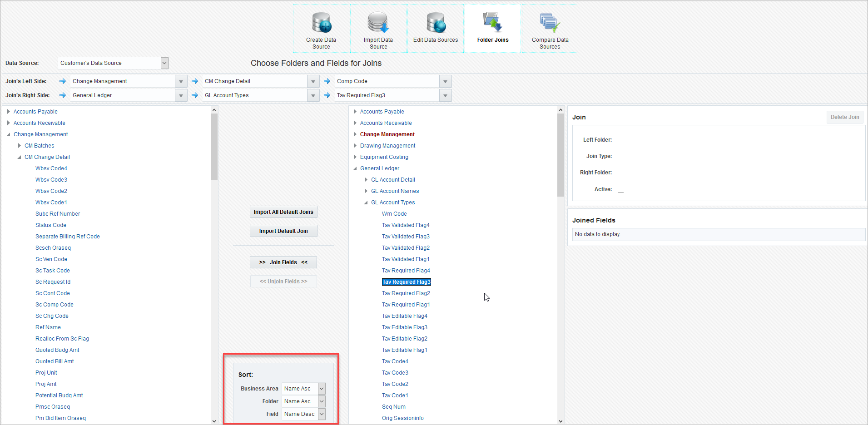Collapse the GL Account Types folder

(366, 202)
